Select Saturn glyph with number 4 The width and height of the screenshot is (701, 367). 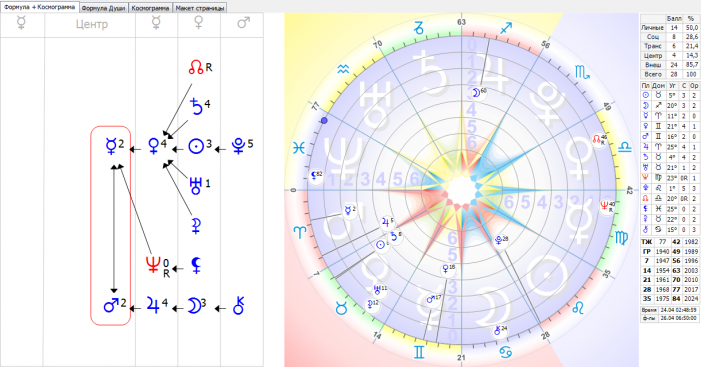tap(199, 106)
